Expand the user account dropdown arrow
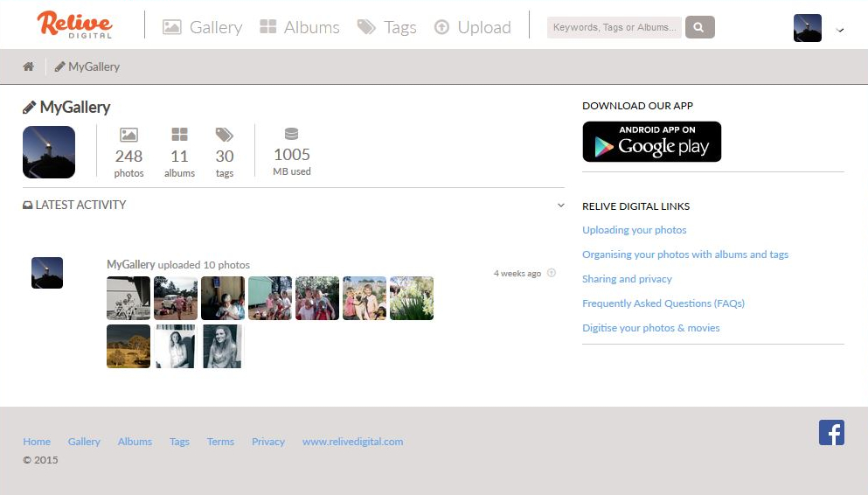The width and height of the screenshot is (868, 495). pos(840,30)
